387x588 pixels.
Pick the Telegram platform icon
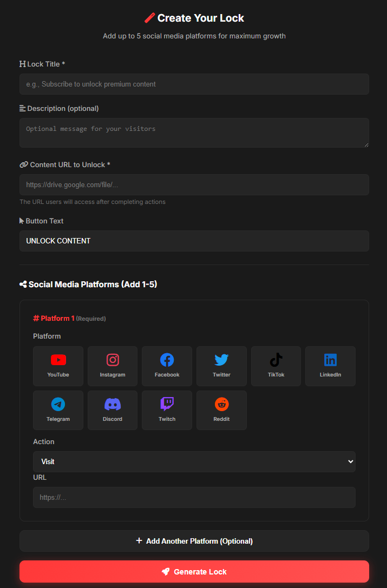[x=58, y=410]
